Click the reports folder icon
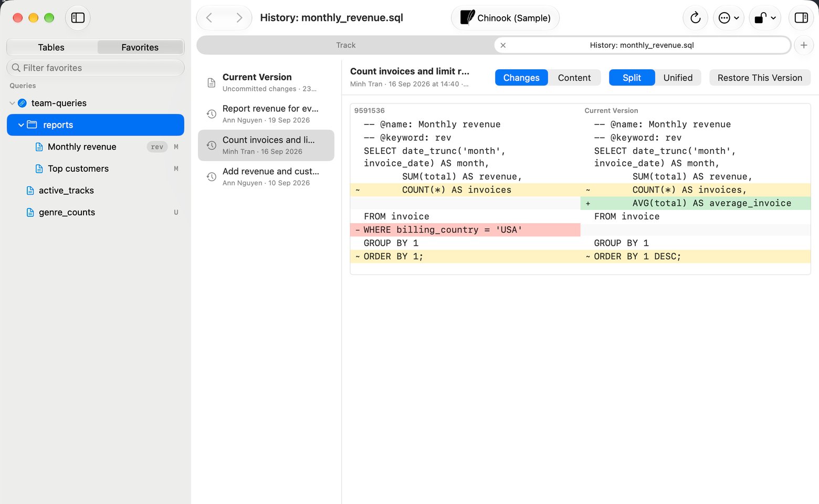This screenshot has width=819, height=504. click(x=32, y=125)
